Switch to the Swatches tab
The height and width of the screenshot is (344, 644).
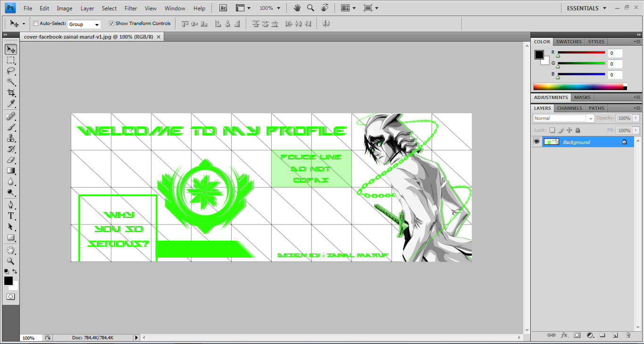tap(569, 42)
